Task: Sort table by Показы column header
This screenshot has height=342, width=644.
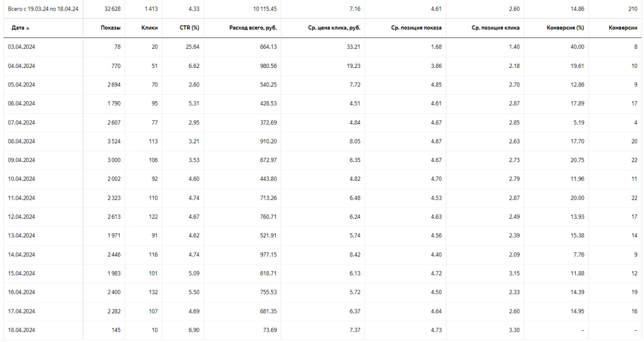Action: click(x=111, y=28)
